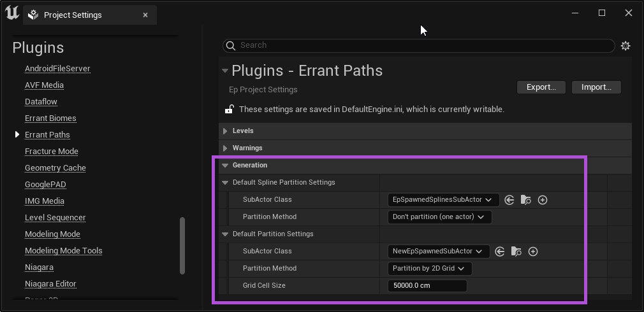
Task: Close the Project Settings tab
Action: [x=145, y=15]
